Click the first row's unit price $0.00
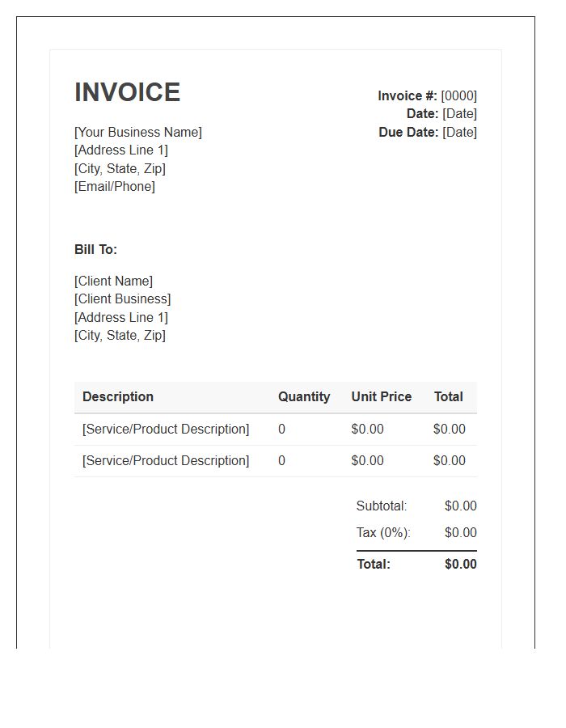This screenshot has width=566, height=728. [367, 429]
